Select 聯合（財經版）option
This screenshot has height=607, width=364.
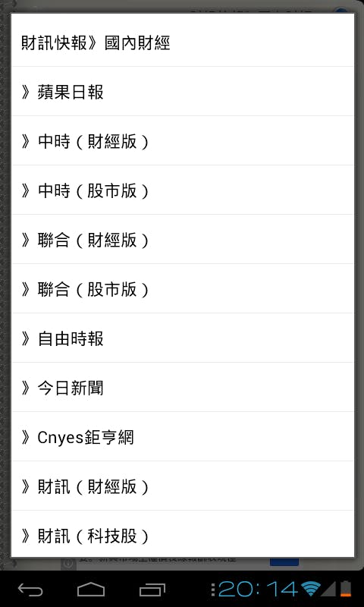pos(183,239)
